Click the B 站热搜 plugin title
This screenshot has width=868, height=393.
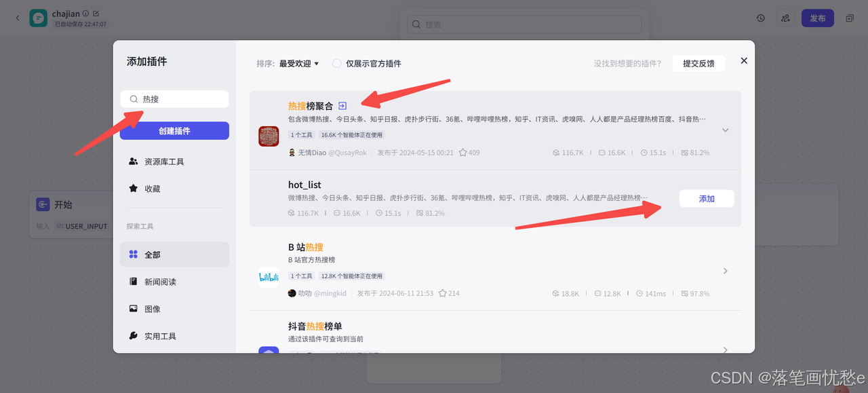(x=306, y=247)
